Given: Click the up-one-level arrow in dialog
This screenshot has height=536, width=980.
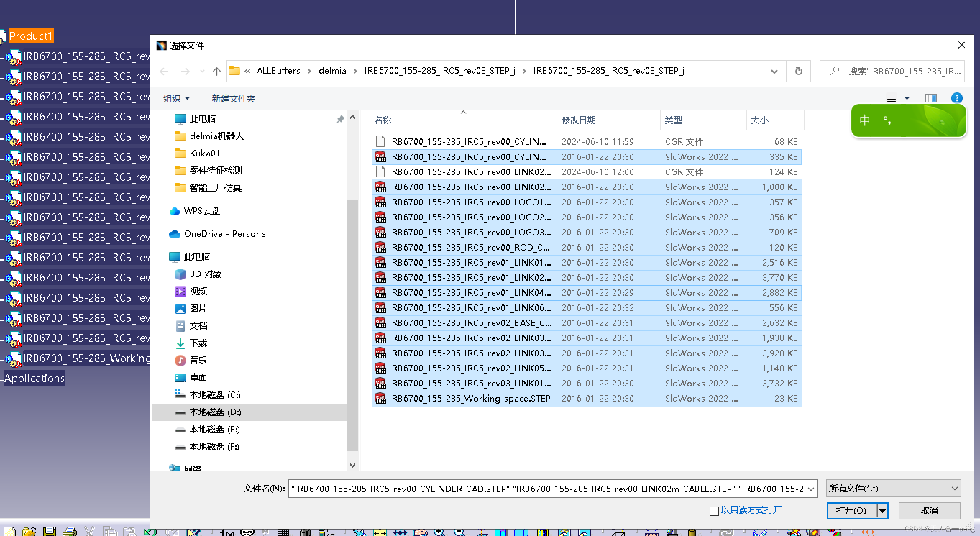Looking at the screenshot, I should (216, 71).
